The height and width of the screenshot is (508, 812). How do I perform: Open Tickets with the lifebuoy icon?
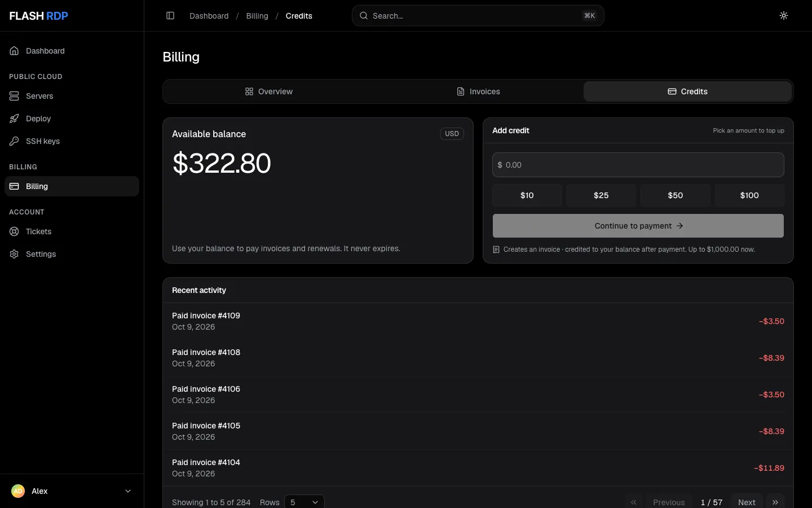72,231
